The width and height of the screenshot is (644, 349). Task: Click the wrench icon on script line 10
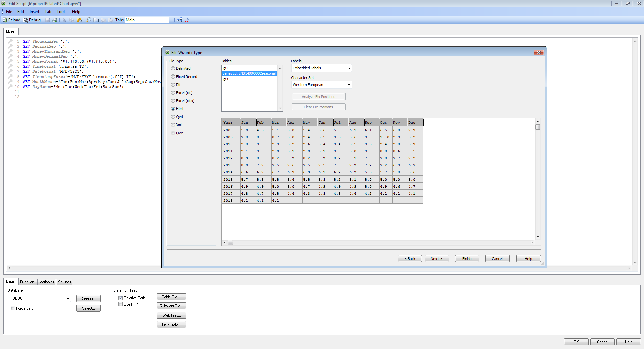coord(10,87)
